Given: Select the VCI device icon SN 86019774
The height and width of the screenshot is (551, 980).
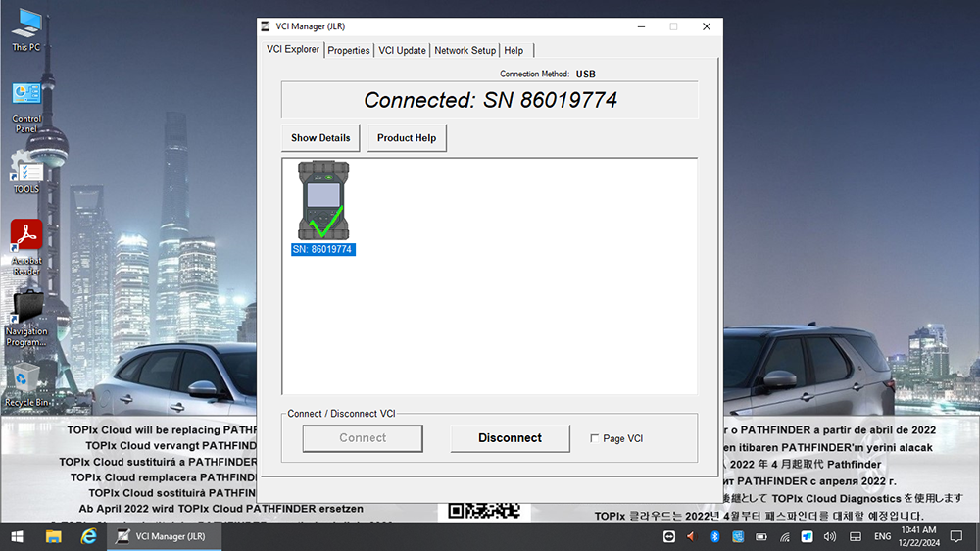Looking at the screenshot, I should tap(323, 200).
